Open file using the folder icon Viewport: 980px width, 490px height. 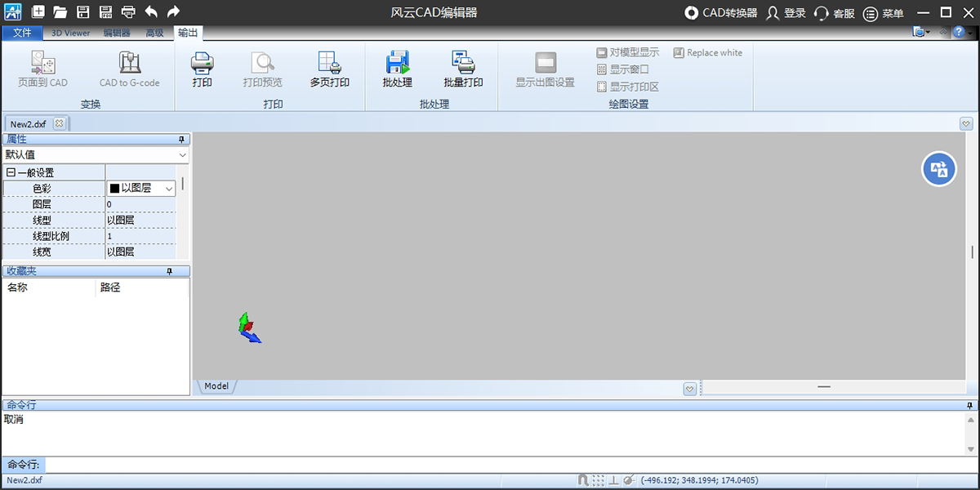tap(60, 12)
